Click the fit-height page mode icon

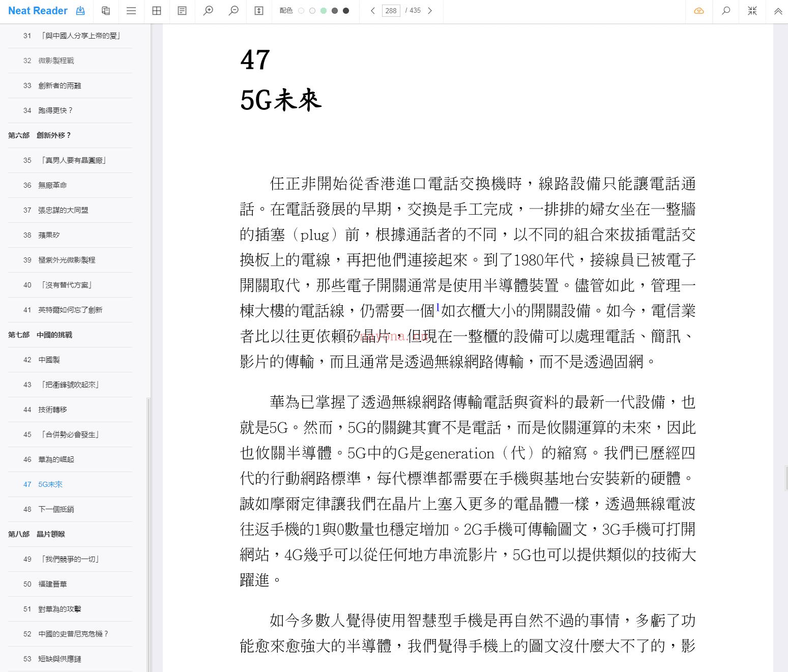point(259,11)
